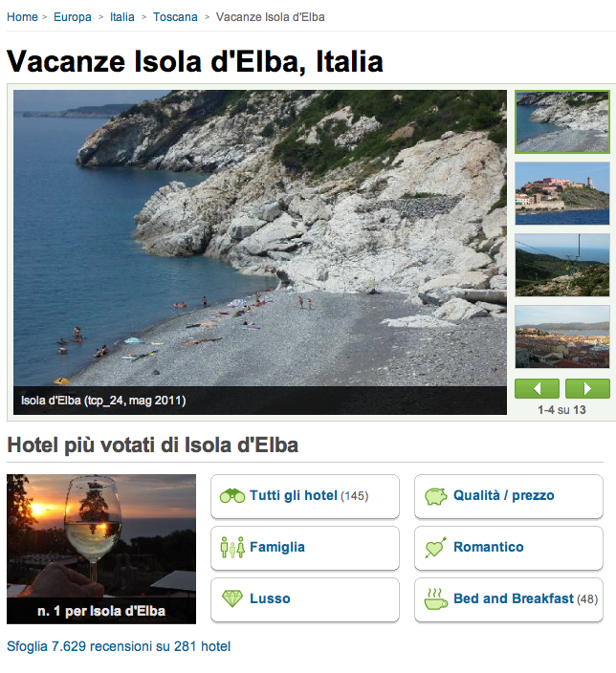
Task: Click the heart with arrow Romantico icon
Action: pos(435,547)
